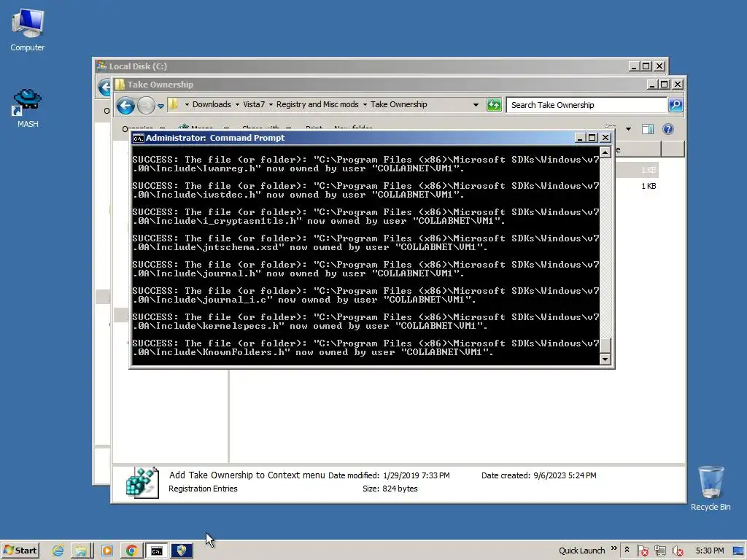The width and height of the screenshot is (747, 560).
Task: Expand the arrow before Take Ownership breadcrumb
Action: 365,105
